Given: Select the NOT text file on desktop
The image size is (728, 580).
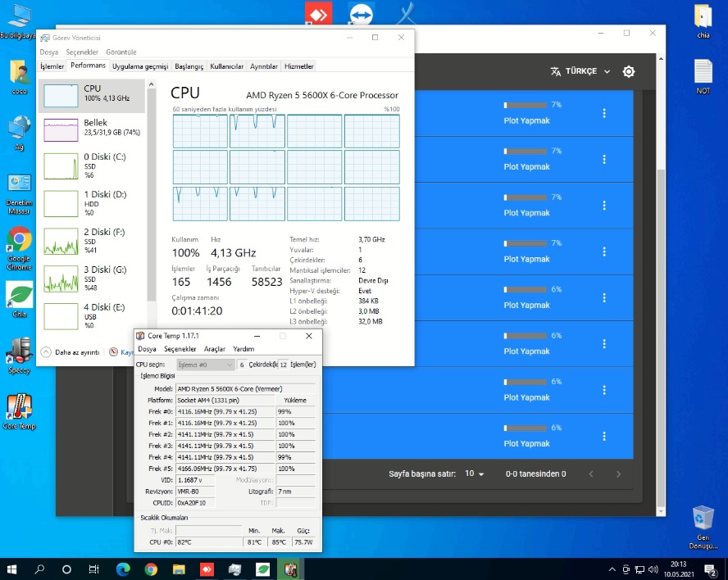Looking at the screenshot, I should [x=703, y=76].
